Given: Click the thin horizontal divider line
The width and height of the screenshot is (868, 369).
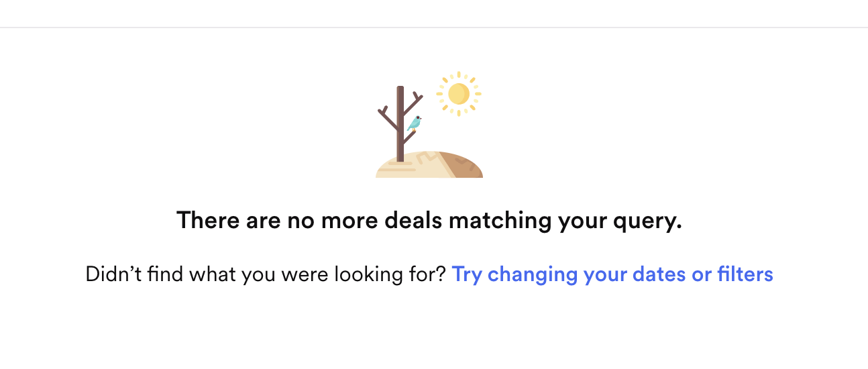Looking at the screenshot, I should (434, 28).
